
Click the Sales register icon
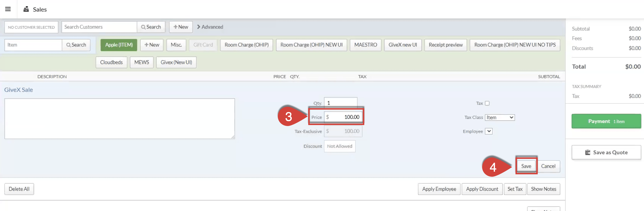click(26, 9)
